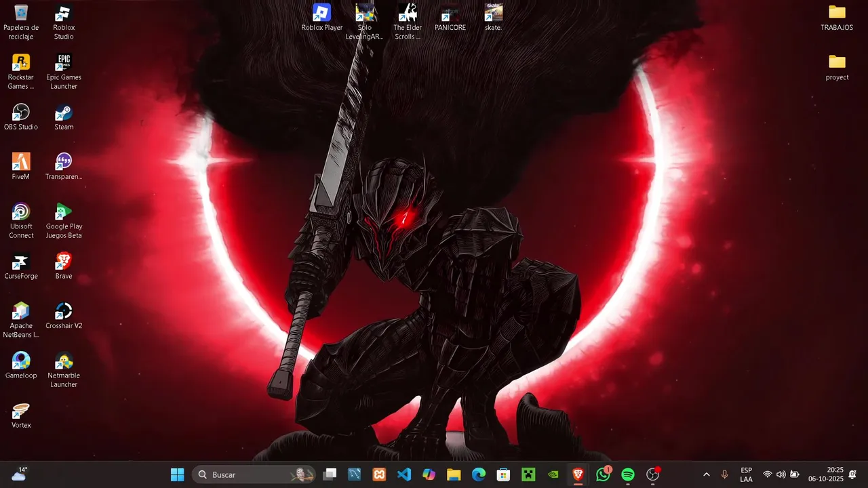This screenshot has height=488, width=868.
Task: Open Spotify from the taskbar
Action: point(628,474)
